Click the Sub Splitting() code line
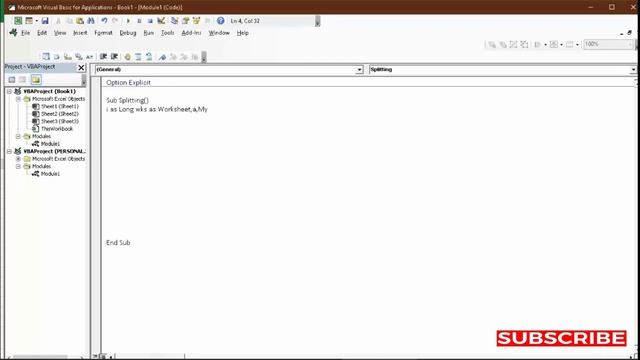Screen dimensions: 640x360 point(127,100)
